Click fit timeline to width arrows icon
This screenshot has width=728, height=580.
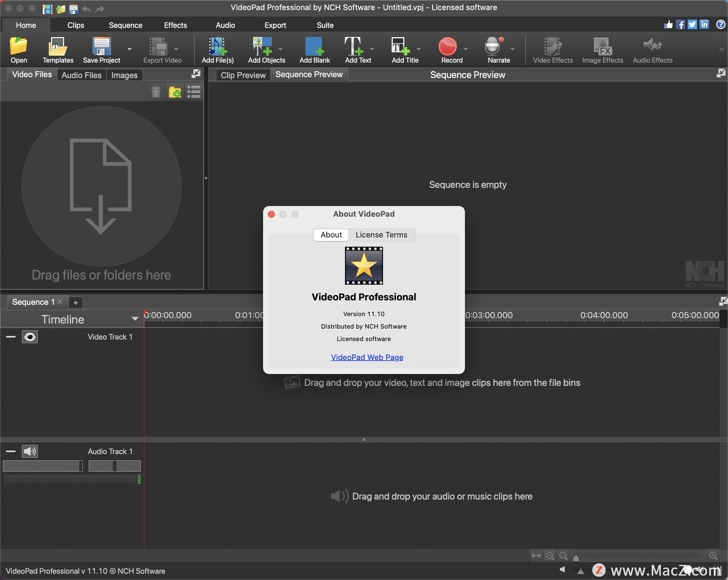(x=536, y=556)
